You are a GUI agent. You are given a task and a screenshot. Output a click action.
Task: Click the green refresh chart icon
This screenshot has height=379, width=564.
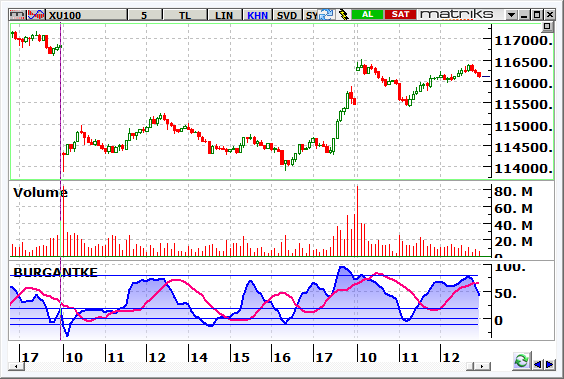(521, 361)
